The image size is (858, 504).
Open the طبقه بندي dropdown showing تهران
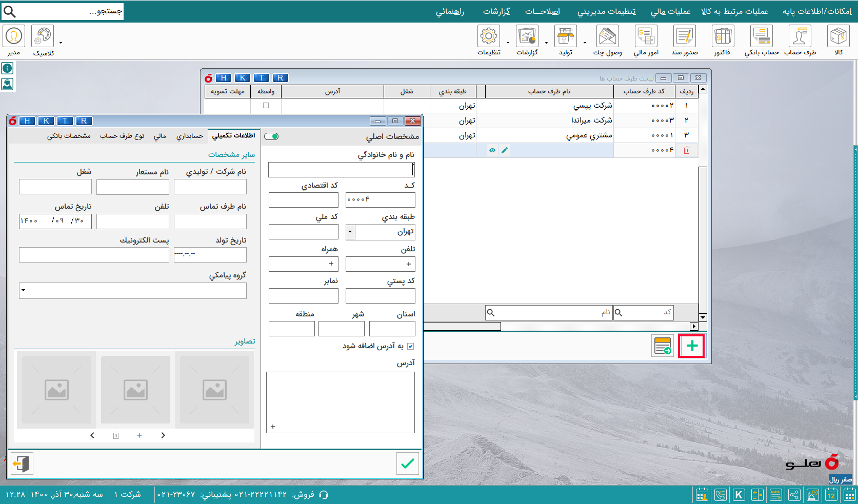point(350,232)
